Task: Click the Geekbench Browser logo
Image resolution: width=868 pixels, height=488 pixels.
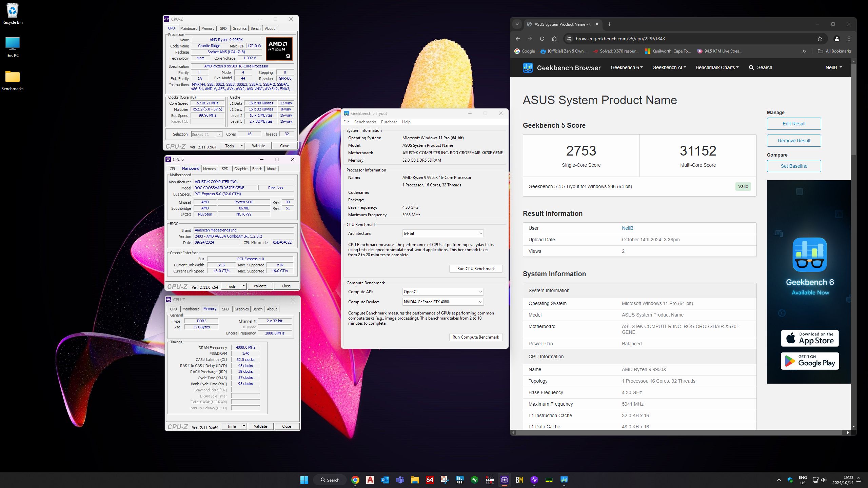Action: coord(562,68)
